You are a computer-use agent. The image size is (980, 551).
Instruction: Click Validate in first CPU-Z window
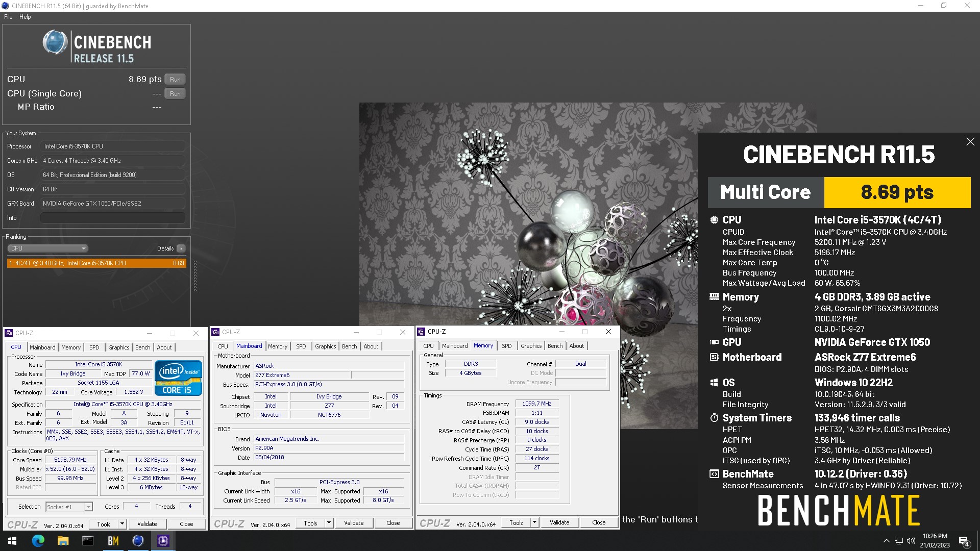click(147, 524)
